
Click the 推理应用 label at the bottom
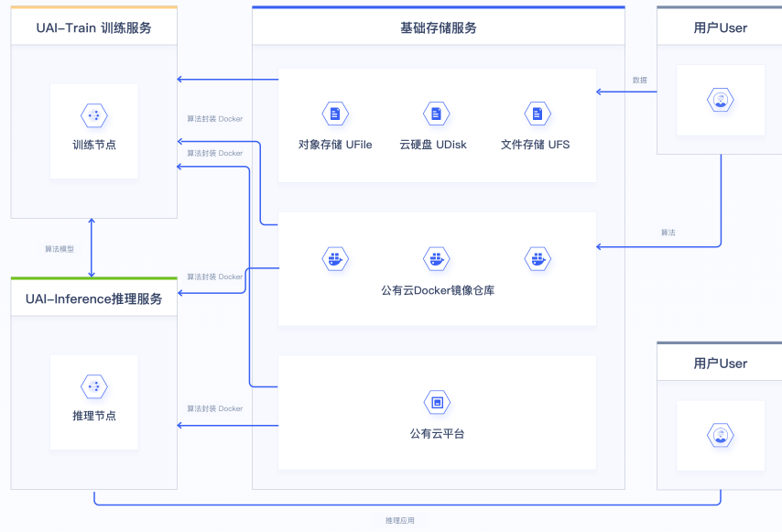(x=400, y=520)
